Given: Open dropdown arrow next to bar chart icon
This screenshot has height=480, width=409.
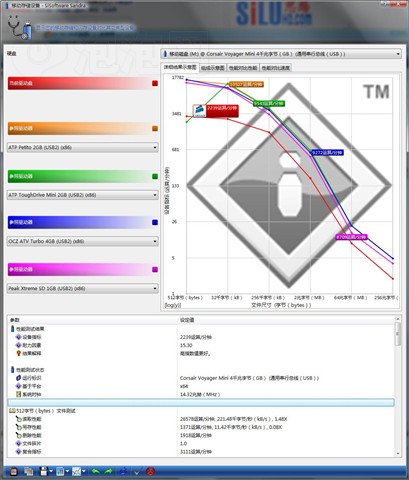Looking at the screenshot, I should click(67, 471).
